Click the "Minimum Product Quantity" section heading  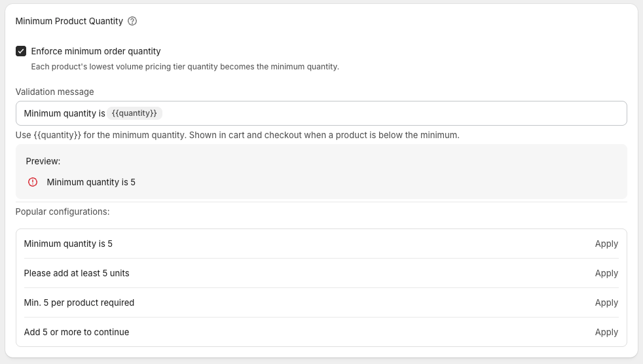tap(69, 21)
